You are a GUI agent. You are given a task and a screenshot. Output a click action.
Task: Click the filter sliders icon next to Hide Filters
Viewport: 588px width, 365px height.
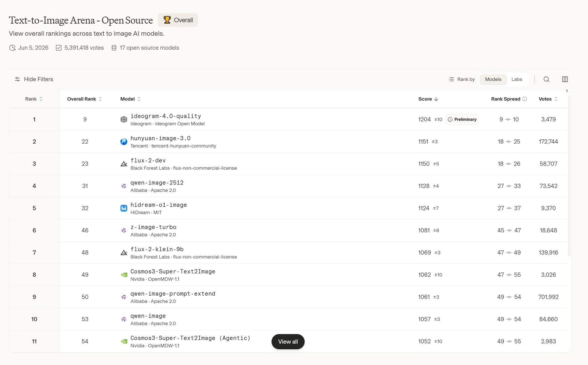click(x=18, y=79)
